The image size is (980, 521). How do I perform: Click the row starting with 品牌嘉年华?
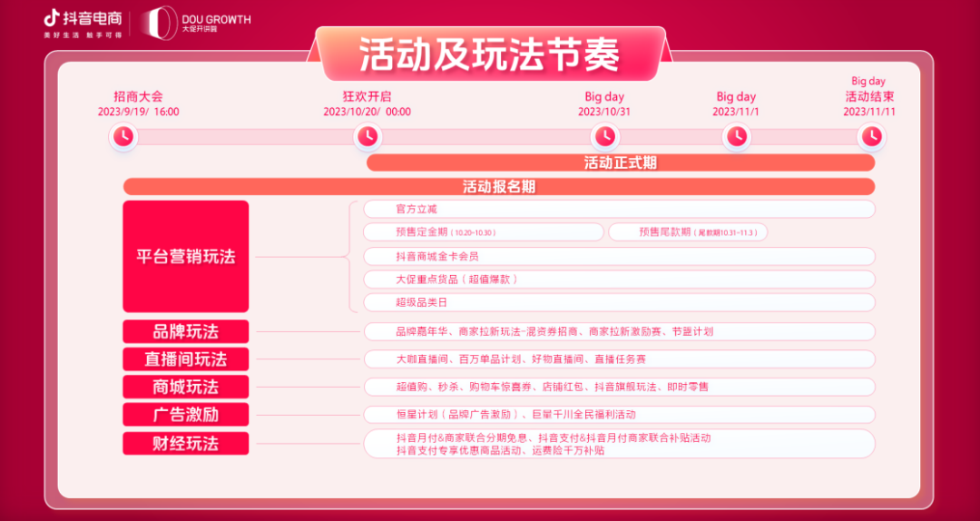click(x=619, y=331)
